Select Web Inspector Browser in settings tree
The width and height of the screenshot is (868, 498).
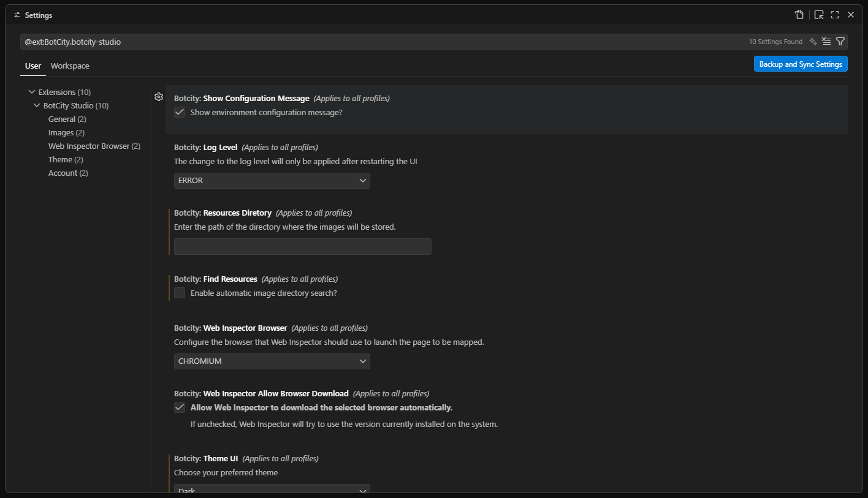coord(94,146)
